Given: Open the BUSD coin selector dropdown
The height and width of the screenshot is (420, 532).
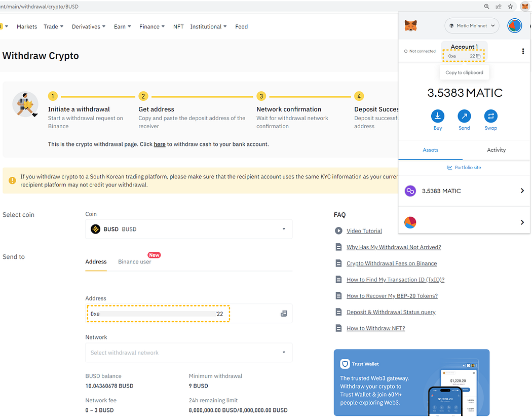Looking at the screenshot, I should pyautogui.click(x=188, y=230).
